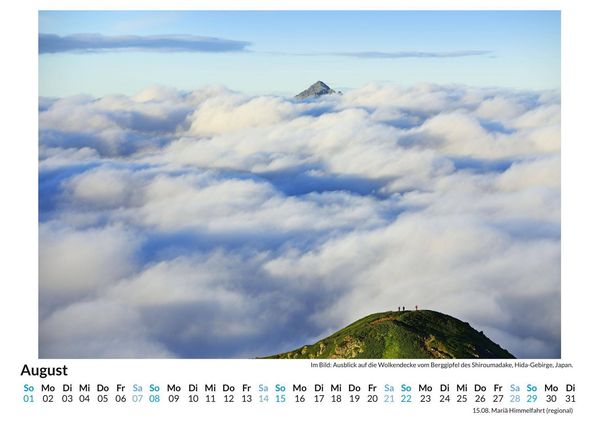Click the August month heading
This screenshot has height=424, width=600.
pyautogui.click(x=44, y=370)
